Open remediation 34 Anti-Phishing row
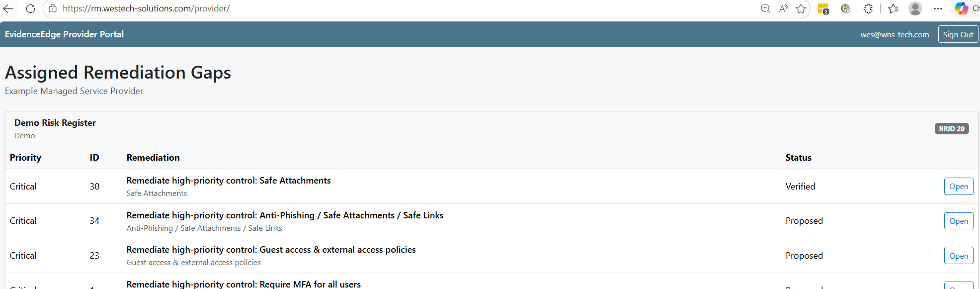This screenshot has height=289, width=980. point(959,221)
